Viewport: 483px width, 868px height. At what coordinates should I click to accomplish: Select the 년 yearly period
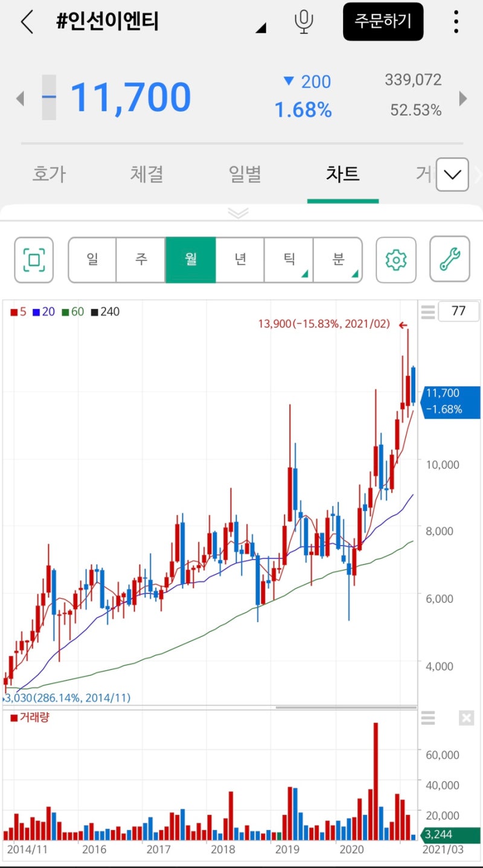pos(240,260)
